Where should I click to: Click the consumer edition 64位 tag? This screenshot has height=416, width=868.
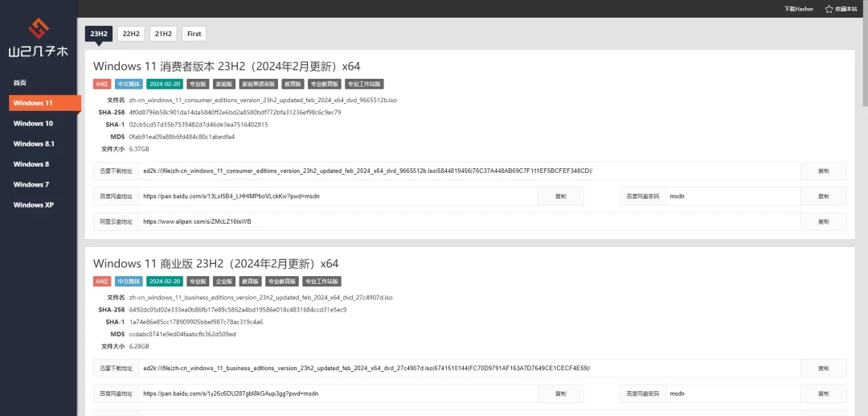coord(102,84)
